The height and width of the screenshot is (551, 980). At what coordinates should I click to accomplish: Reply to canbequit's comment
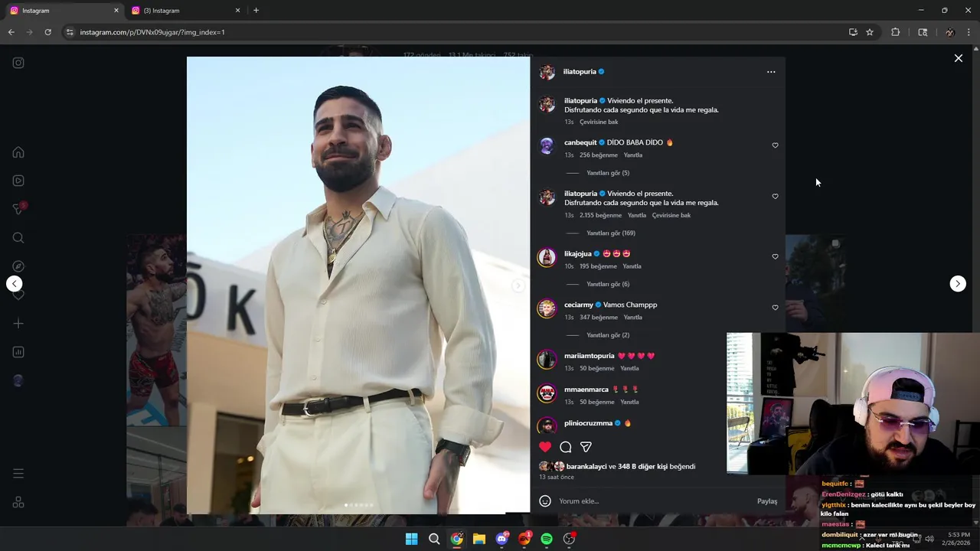click(632, 155)
